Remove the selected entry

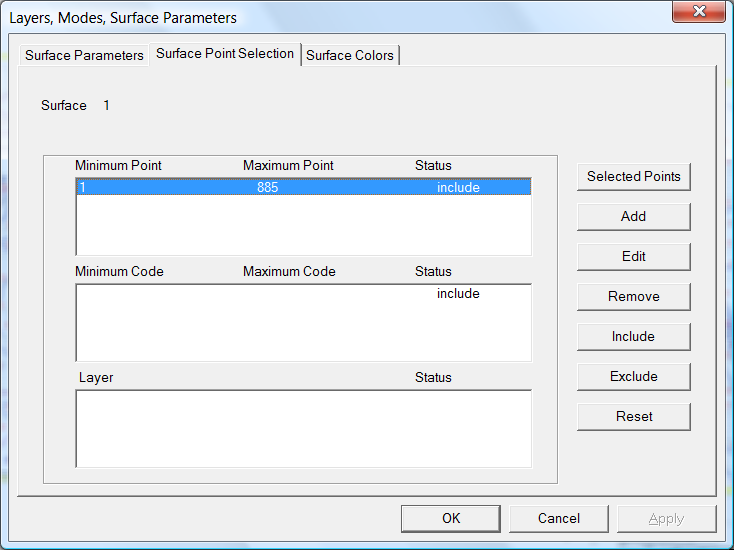[633, 296]
